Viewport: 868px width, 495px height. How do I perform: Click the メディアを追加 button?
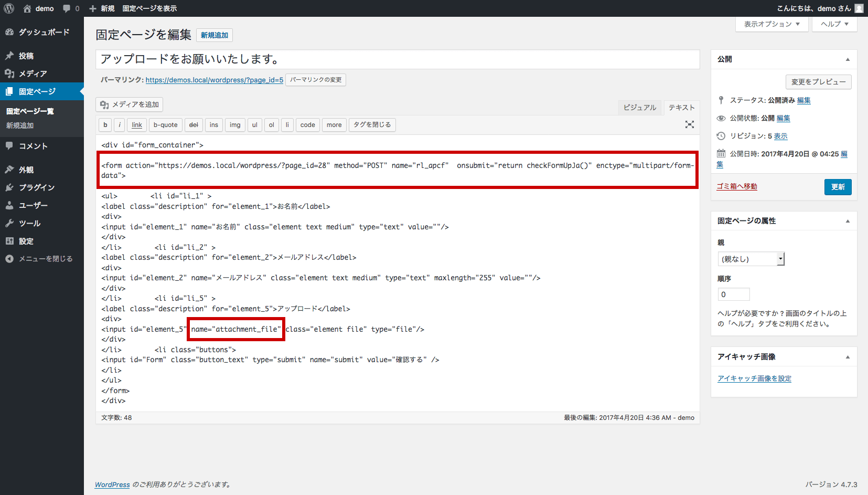click(129, 104)
